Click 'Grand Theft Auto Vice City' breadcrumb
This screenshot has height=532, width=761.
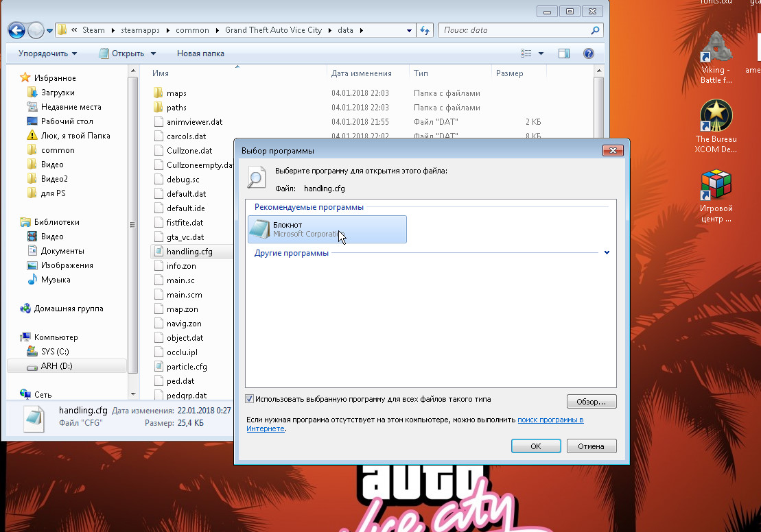(x=273, y=30)
